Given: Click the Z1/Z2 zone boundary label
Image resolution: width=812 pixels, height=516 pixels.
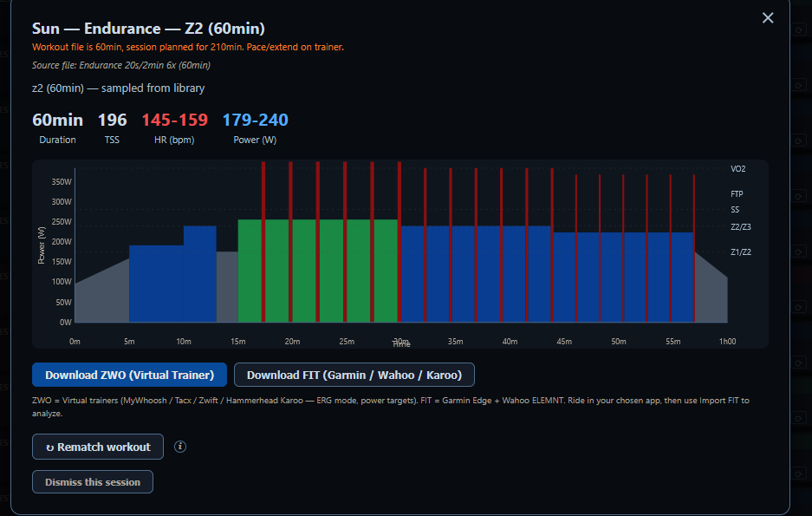Looking at the screenshot, I should 741,251.
